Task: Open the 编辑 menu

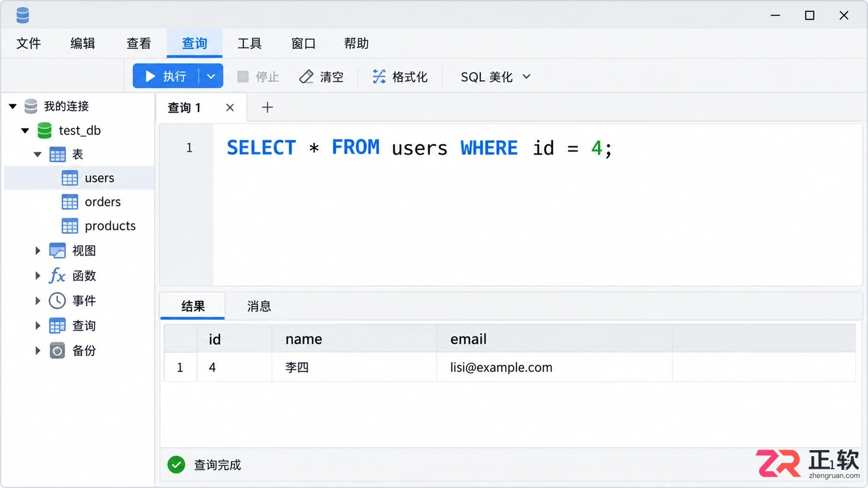Action: [x=83, y=43]
